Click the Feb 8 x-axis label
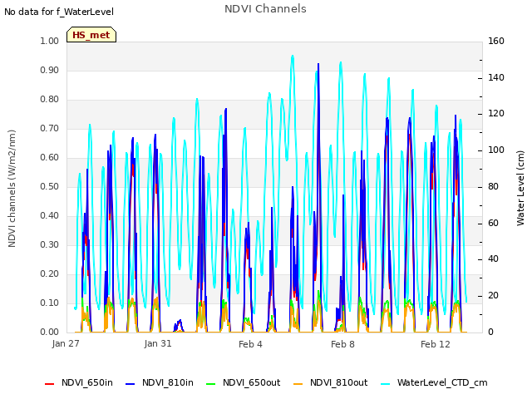 342,344
